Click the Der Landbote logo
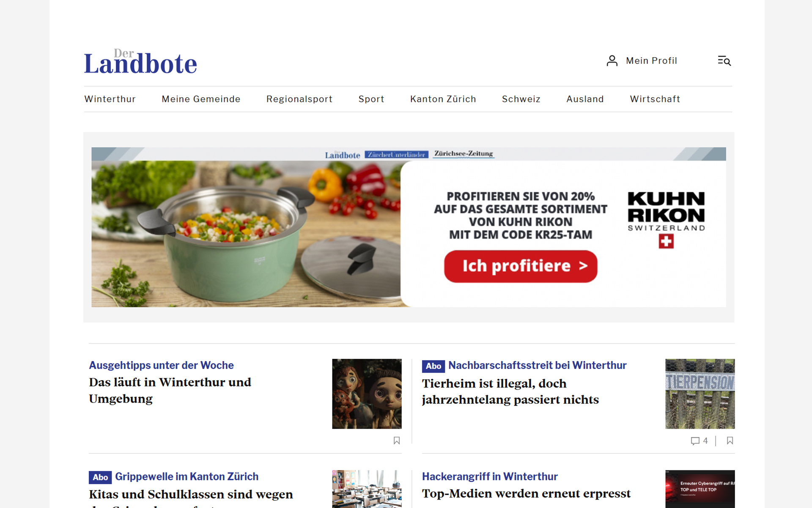 tap(140, 62)
